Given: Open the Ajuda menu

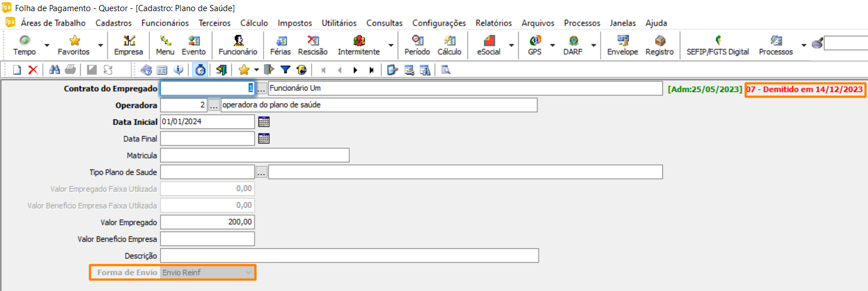Looking at the screenshot, I should pos(656,23).
